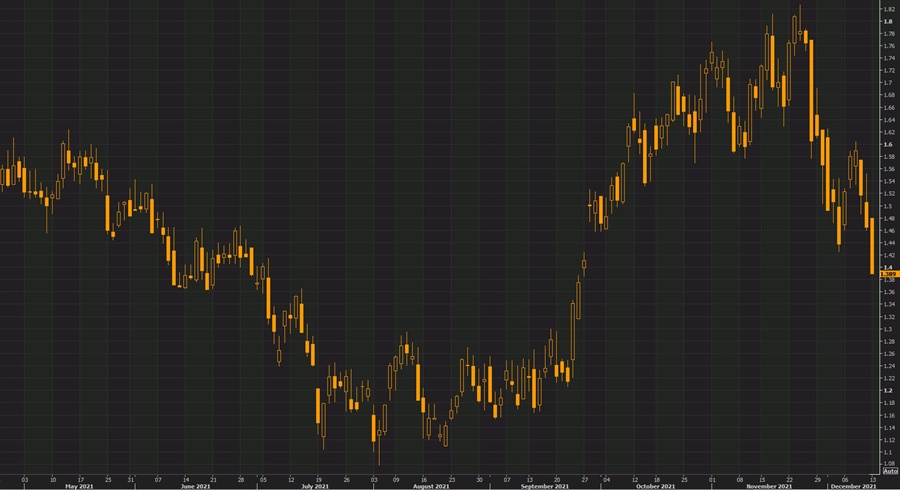Click the 1.8 price axis label
The height and width of the screenshot is (490, 900).
coord(888,22)
